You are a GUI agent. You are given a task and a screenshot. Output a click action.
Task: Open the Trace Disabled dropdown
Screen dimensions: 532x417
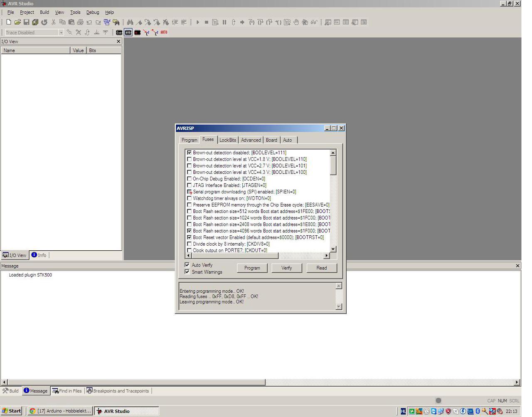tap(61, 32)
